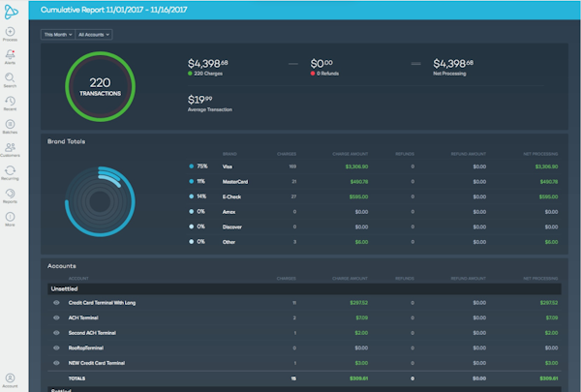Toggle eye icon for RooftopTerminal
581x392 pixels.
[56, 347]
